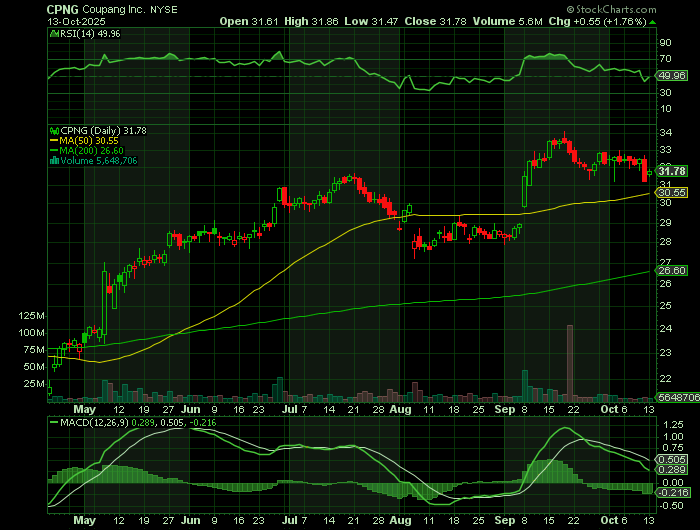Click the Jul label under the MACD panel

290,520
